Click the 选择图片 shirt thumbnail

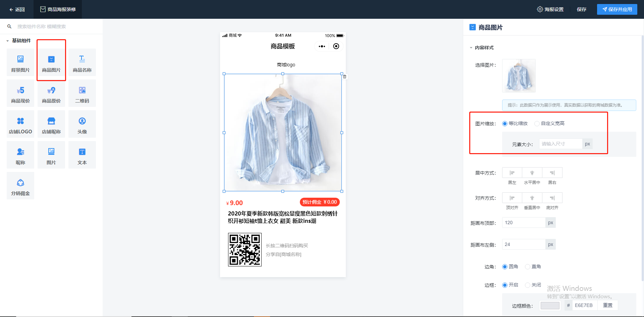pos(519,76)
